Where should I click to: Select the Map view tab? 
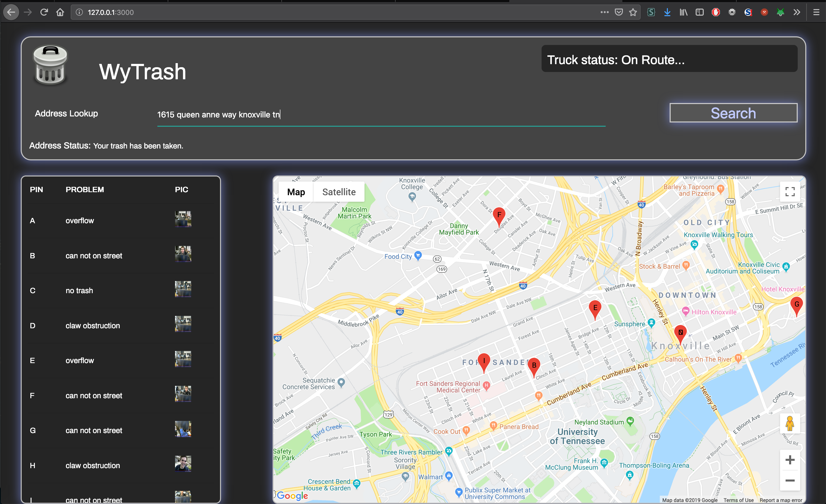[x=296, y=192]
